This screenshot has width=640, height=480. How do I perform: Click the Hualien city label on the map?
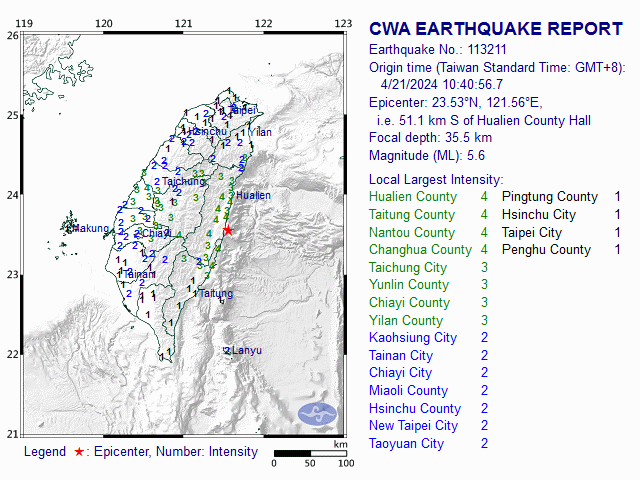[x=253, y=196]
